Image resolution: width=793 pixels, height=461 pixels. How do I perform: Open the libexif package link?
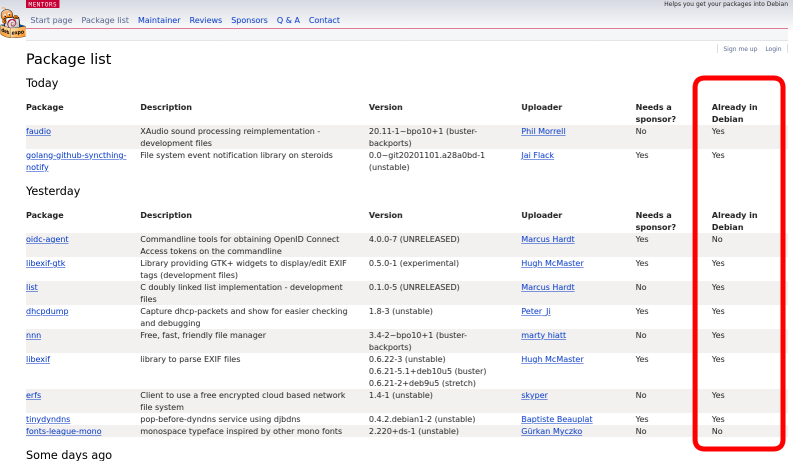[x=38, y=359]
